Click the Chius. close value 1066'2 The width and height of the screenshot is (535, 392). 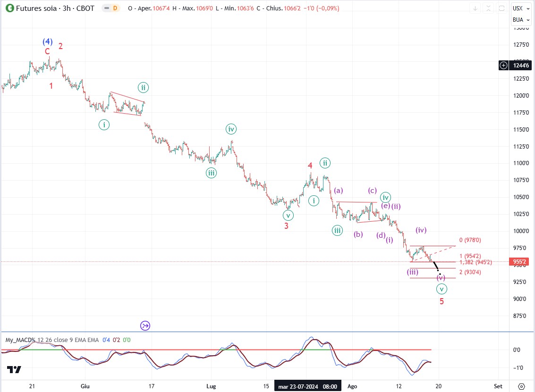point(292,8)
